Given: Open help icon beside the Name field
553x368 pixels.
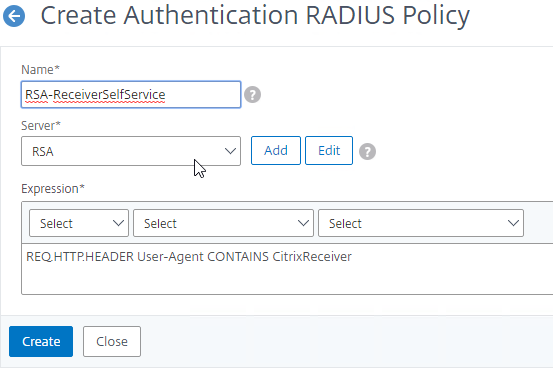Looking at the screenshot, I should pos(253,95).
